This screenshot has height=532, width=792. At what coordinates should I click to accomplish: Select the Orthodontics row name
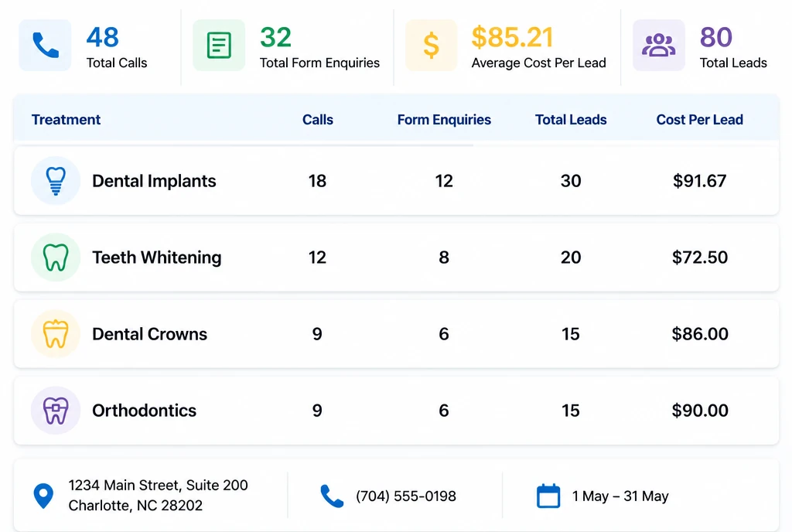tap(144, 411)
